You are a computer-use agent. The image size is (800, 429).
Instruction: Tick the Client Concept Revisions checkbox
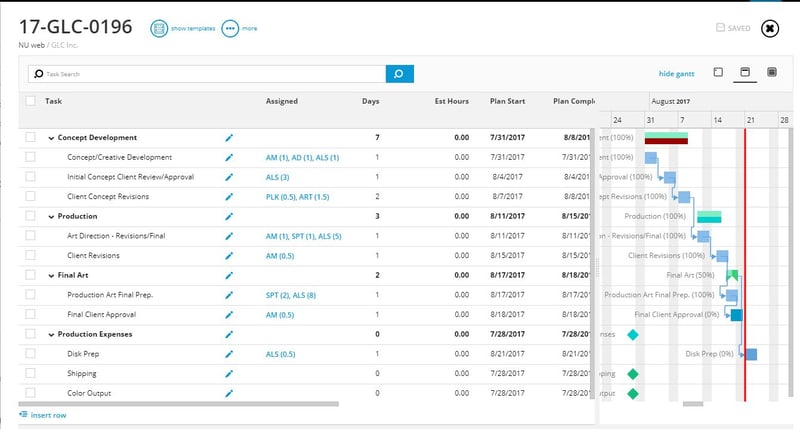[31, 196]
